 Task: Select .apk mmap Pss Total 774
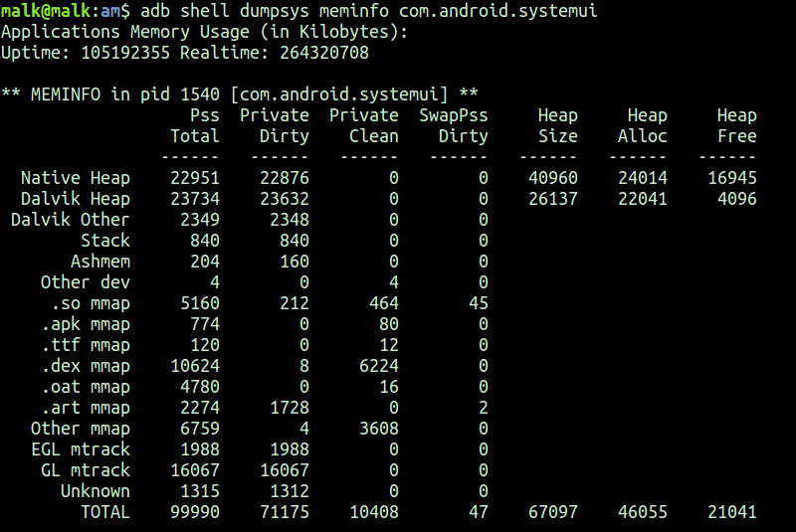pos(205,324)
